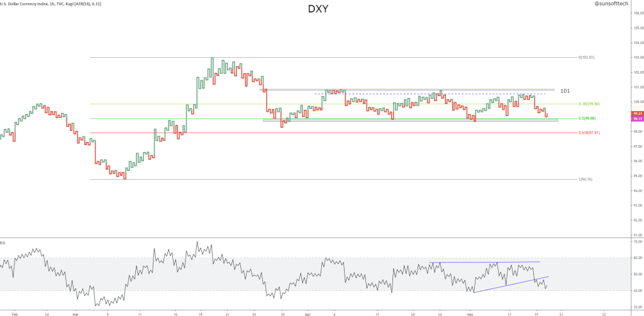The height and width of the screenshot is (316, 644).
Task: Click the 91.00 price scale value
Action: [636, 235]
